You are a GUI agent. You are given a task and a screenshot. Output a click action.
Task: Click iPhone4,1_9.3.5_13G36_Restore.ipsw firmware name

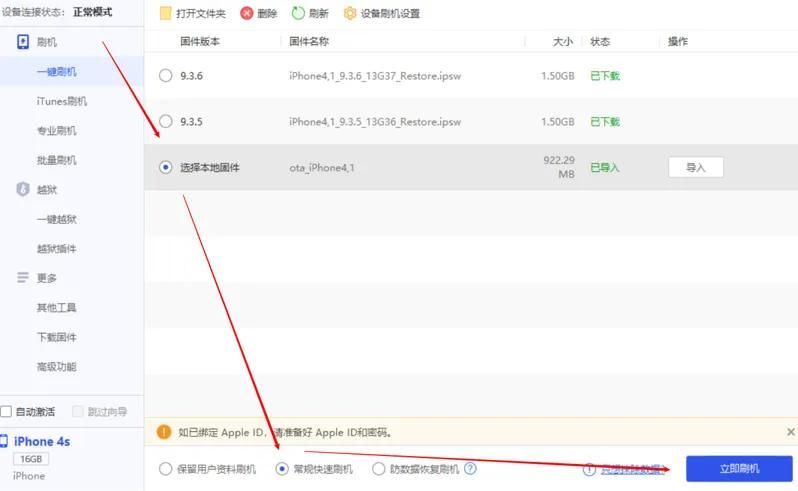(x=375, y=122)
